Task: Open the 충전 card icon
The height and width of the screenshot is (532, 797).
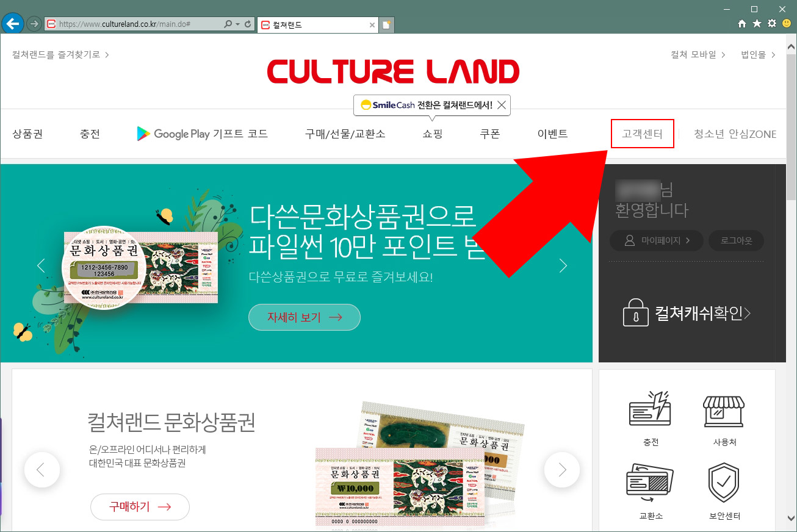Action: pyautogui.click(x=651, y=409)
